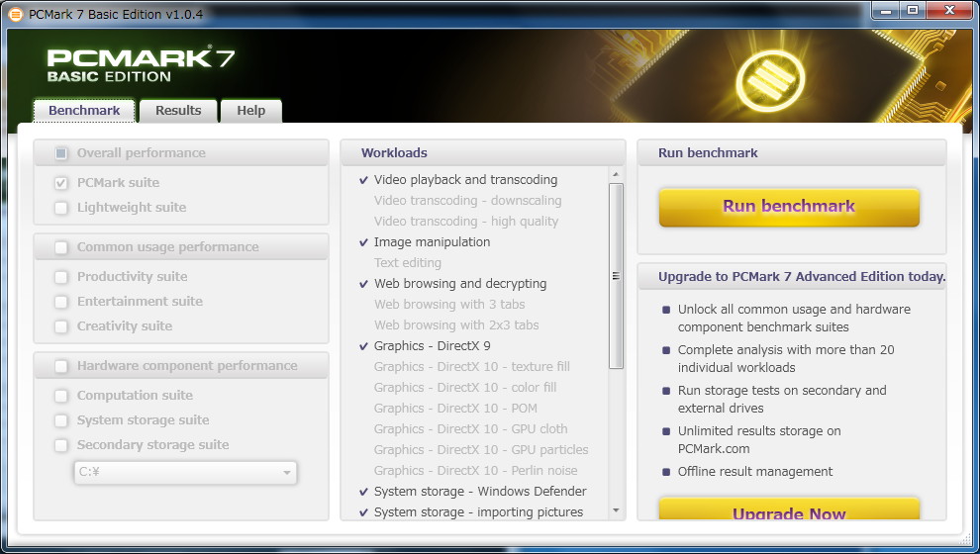Check the Secondary storage suite option
Viewport: 980px width, 554px height.
(61, 445)
